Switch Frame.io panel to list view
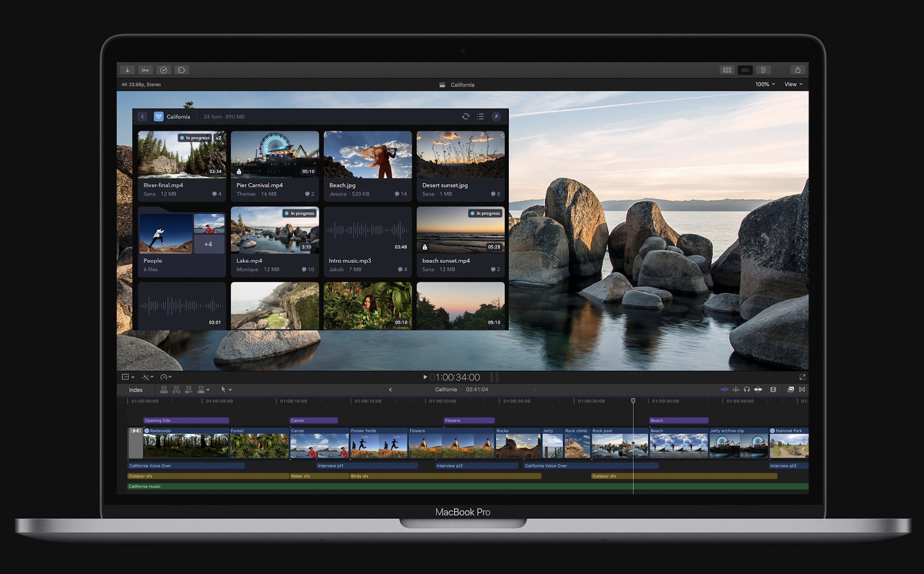This screenshot has width=924, height=574. click(480, 117)
